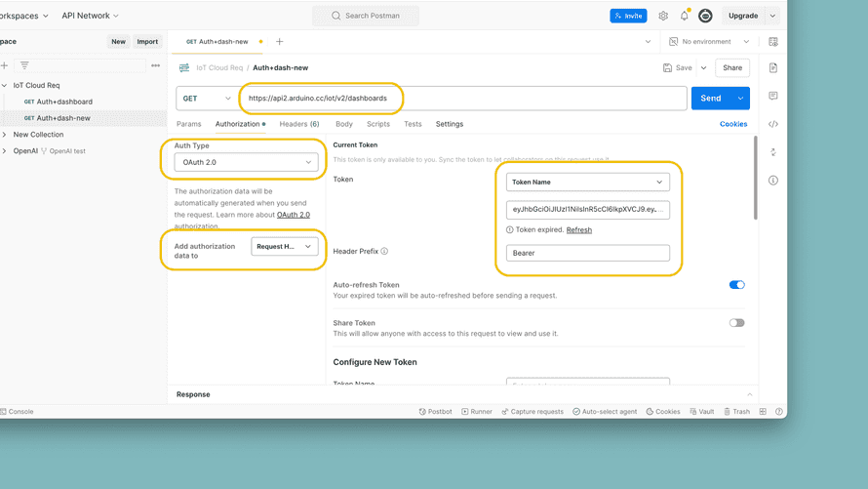The image size is (868, 489).
Task: Open the comments panel icon
Action: [x=773, y=96]
